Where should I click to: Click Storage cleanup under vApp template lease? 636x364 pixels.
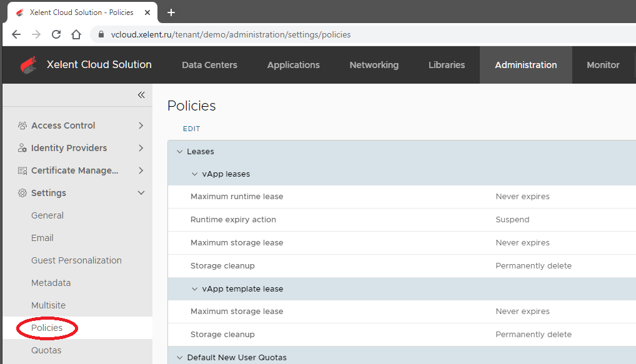(222, 335)
